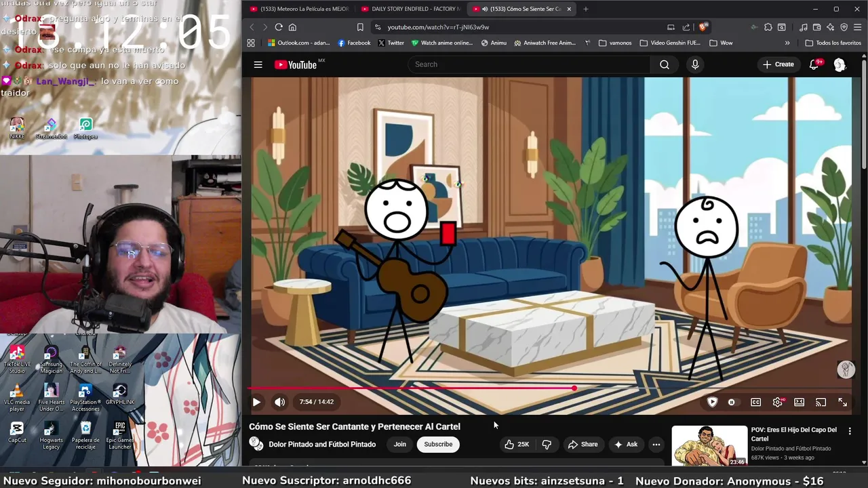Open the NIKKE desktop shortcut
Viewport: 868px width, 488px height.
17,128
